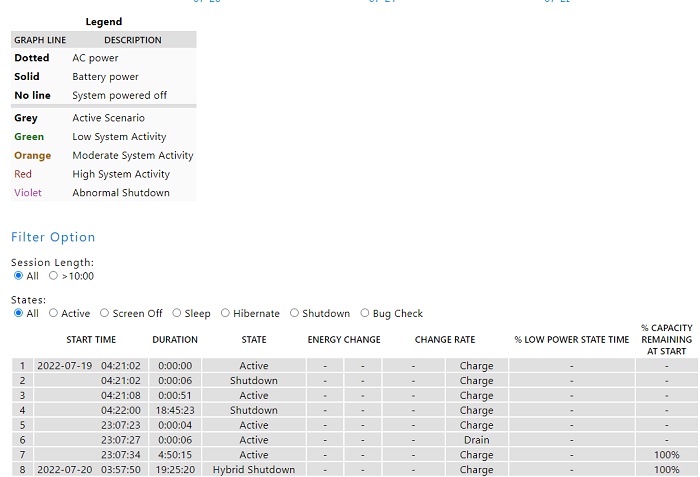Click the Drain cell in row 6
Image resolution: width=700 pixels, height=477 pixels.
(x=477, y=440)
